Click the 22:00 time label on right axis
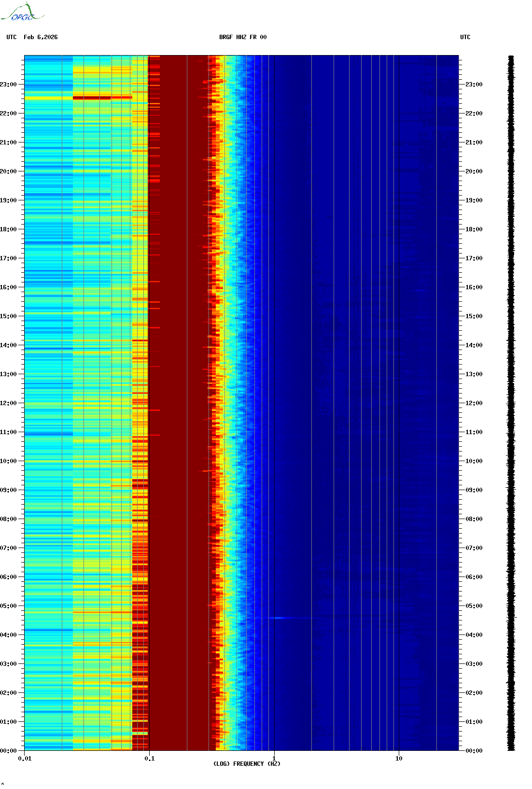The image size is (532, 789). [x=474, y=113]
